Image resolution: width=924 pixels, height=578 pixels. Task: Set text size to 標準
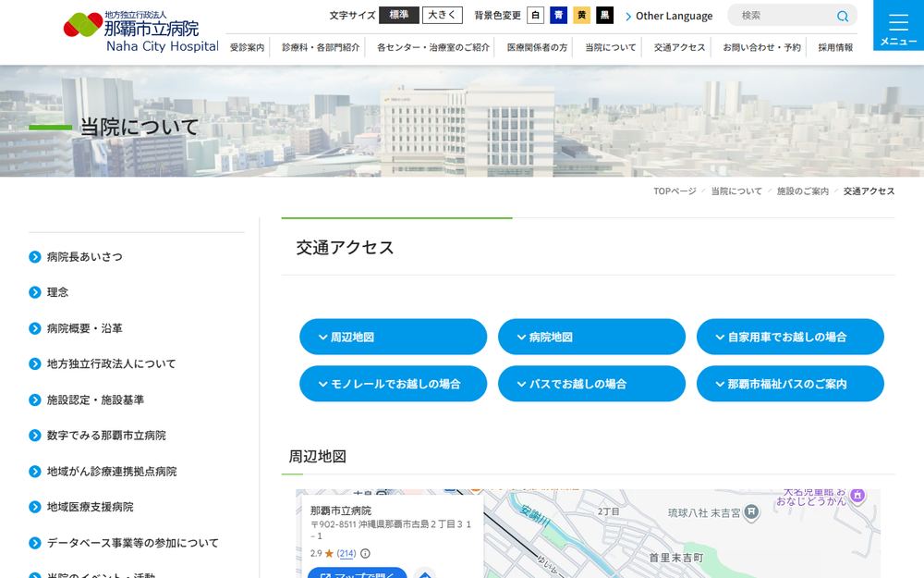click(399, 16)
